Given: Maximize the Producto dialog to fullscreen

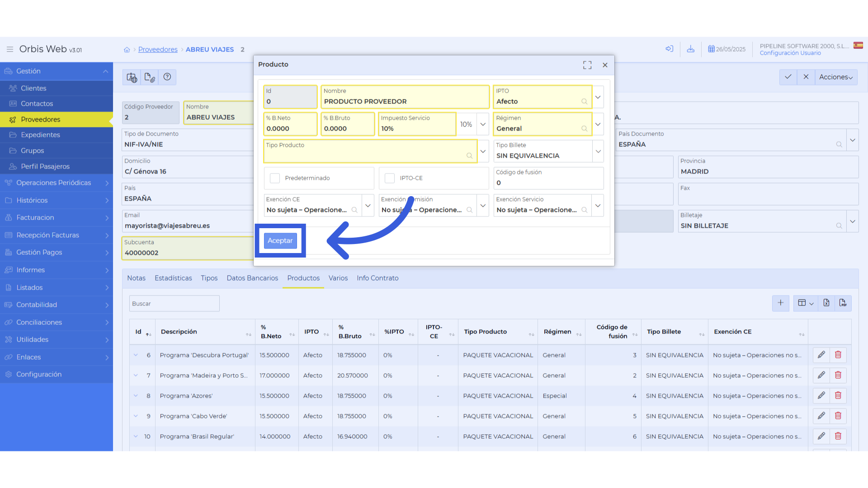Looking at the screenshot, I should (587, 65).
